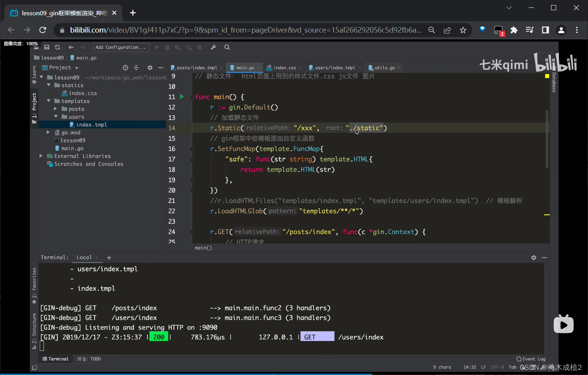This screenshot has height=375, width=588.
Task: Click the Search Everywhere magnifier icon
Action: [227, 47]
